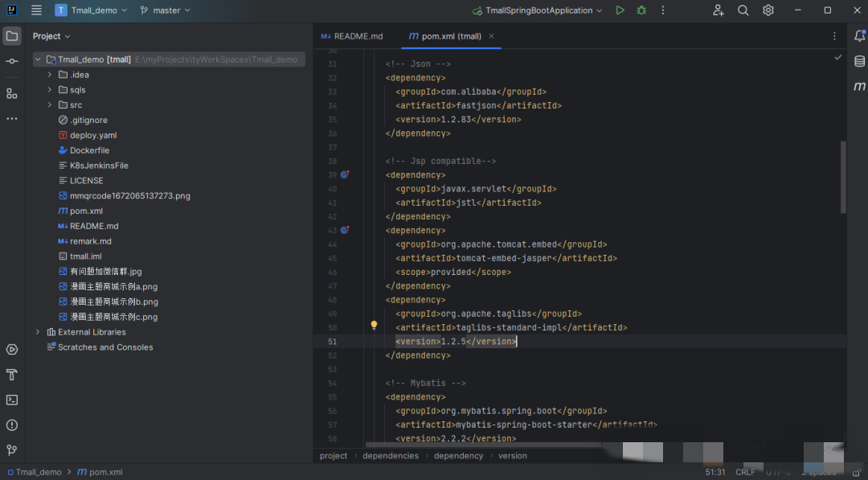Image resolution: width=868 pixels, height=480 pixels.
Task: Debug TmallSpringBootApplication
Action: click(641, 10)
